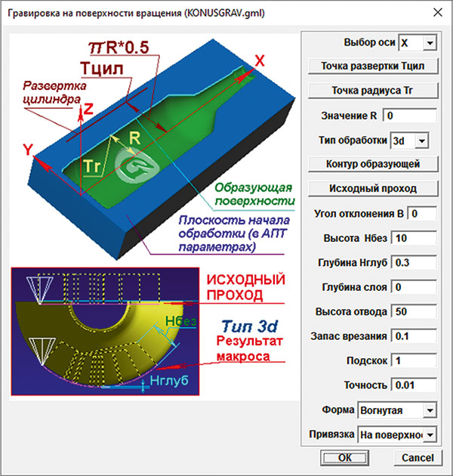This screenshot has height=476, width=453.
Task: Close the Гравировка dialog window
Action: tap(436, 13)
